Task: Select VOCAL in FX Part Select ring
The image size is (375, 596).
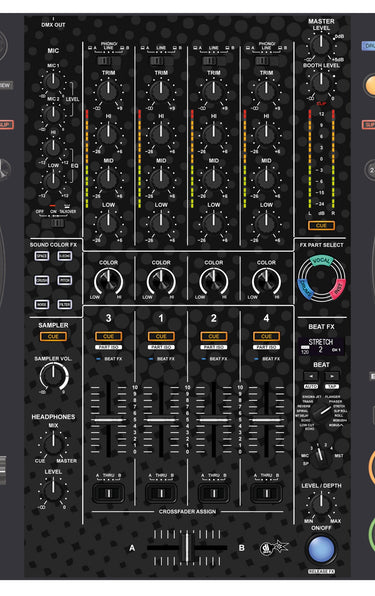Action: tap(321, 261)
